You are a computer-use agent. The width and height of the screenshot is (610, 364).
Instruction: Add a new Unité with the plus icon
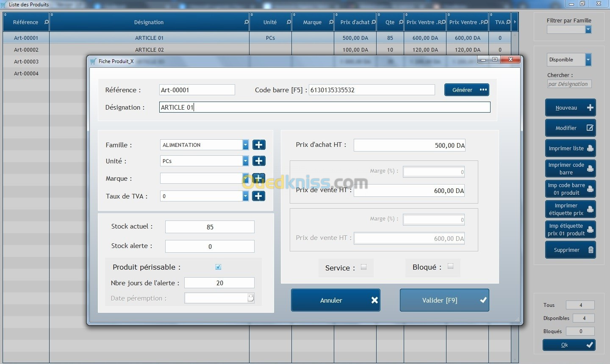259,161
